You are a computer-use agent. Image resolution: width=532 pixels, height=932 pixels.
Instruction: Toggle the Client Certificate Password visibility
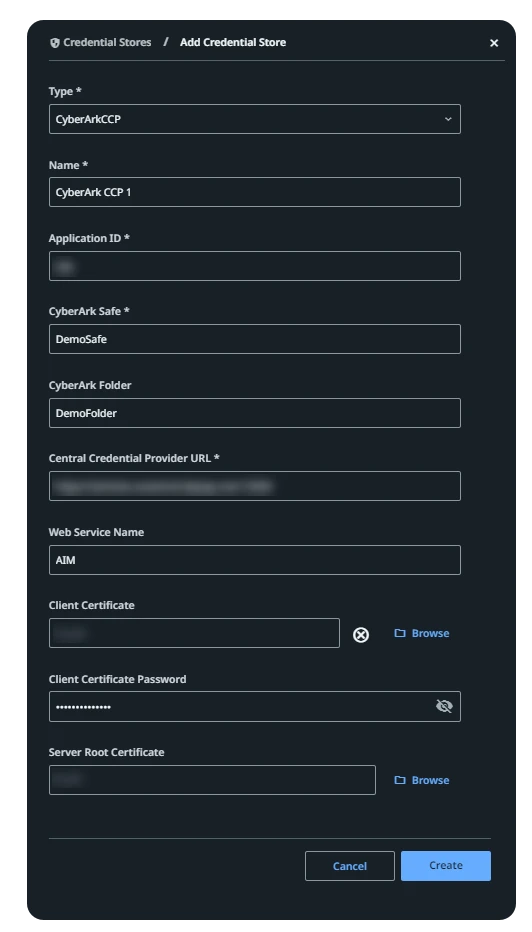tap(444, 706)
